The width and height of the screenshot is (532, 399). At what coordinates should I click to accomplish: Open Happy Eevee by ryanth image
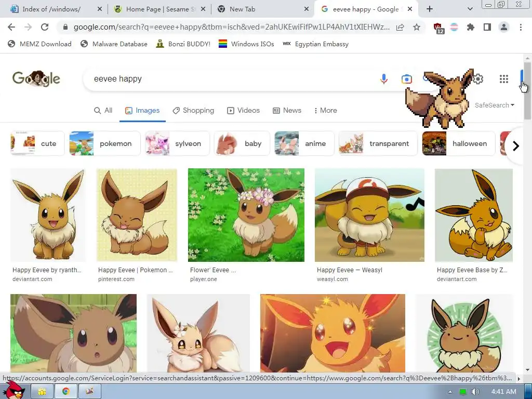[x=48, y=215]
